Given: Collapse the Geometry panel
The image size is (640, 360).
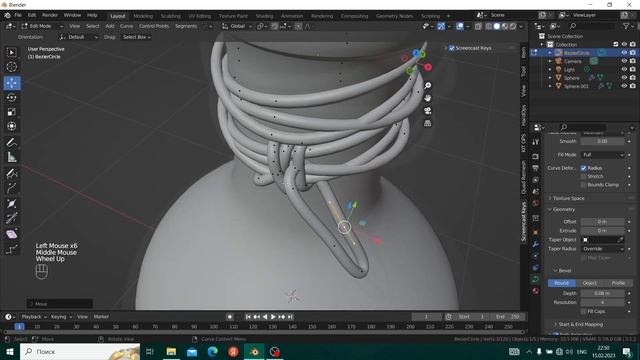Looking at the screenshot, I should [x=564, y=209].
